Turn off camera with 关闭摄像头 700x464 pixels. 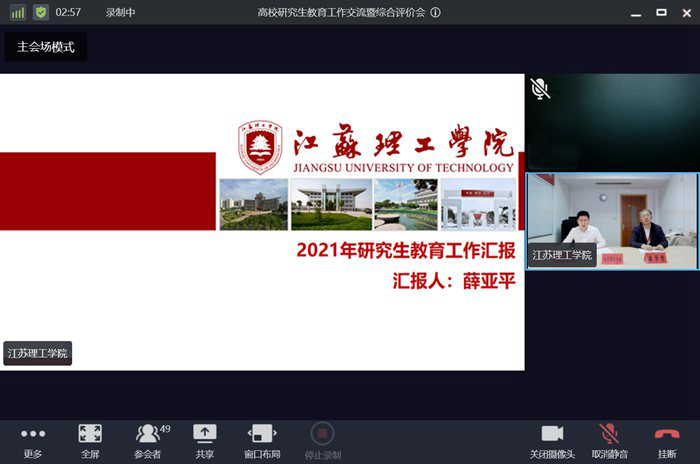(552, 441)
